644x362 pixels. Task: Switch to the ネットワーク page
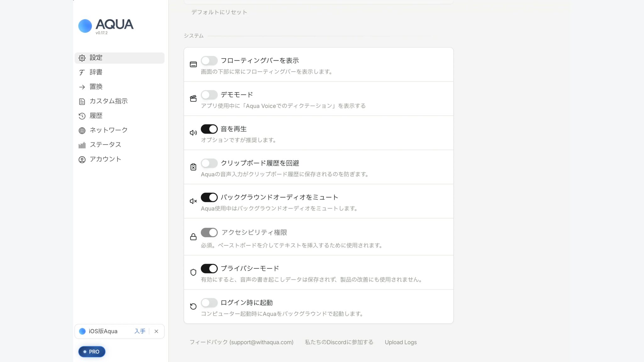pyautogui.click(x=119, y=130)
